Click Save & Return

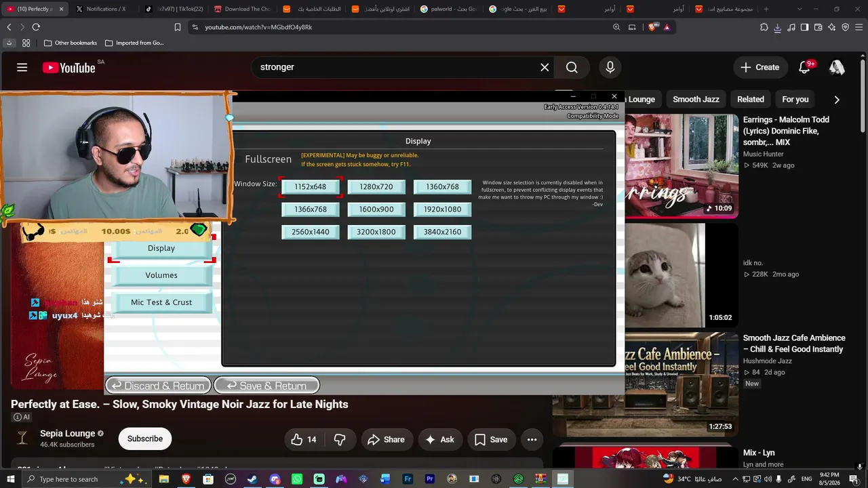[267, 386]
